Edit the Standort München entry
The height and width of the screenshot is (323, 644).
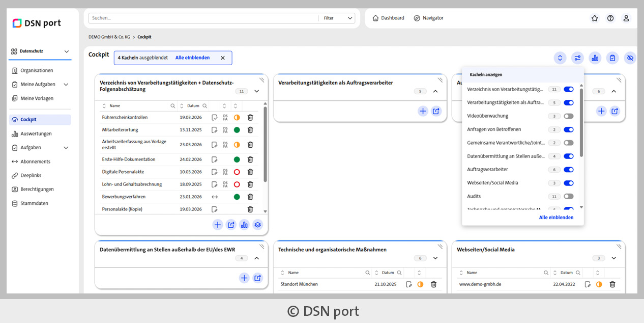pyautogui.click(x=409, y=284)
